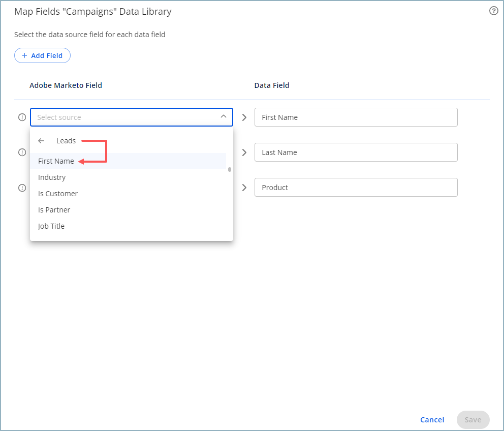The height and width of the screenshot is (431, 504).
Task: Open the help question mark icon
Action: [493, 11]
